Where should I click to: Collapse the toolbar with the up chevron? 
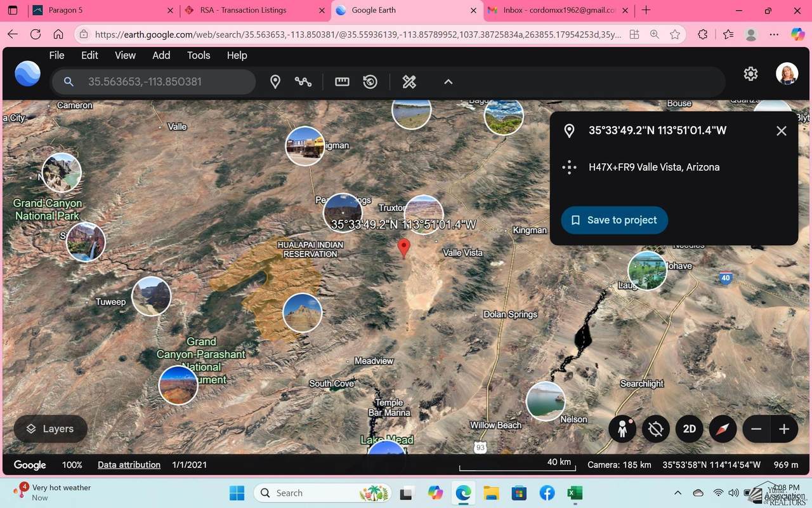click(448, 82)
